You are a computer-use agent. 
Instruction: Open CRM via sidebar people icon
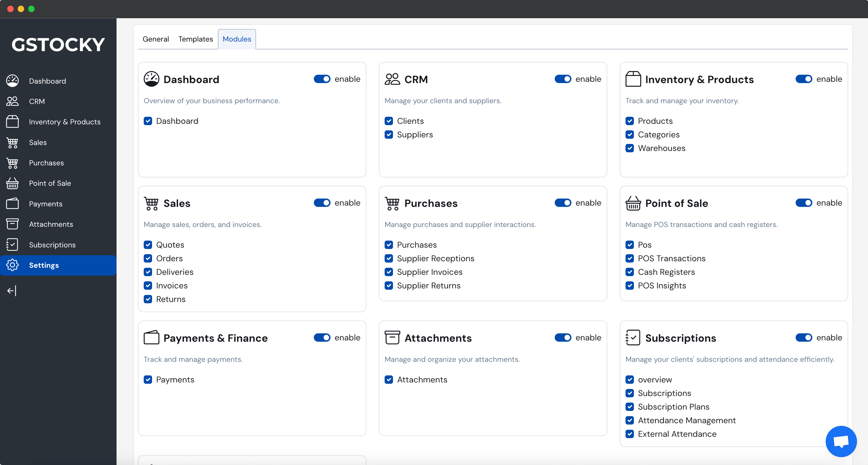(13, 101)
